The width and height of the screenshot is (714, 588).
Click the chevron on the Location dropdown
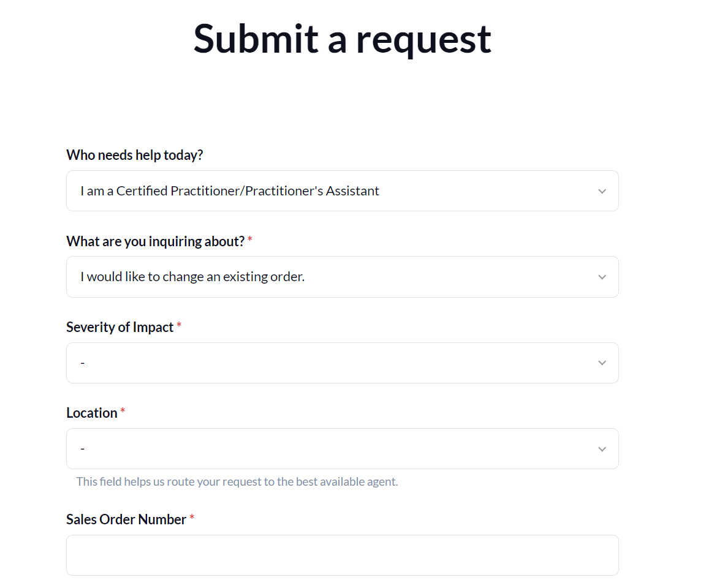(602, 448)
